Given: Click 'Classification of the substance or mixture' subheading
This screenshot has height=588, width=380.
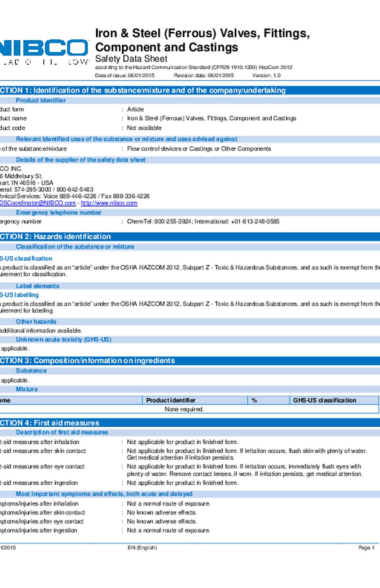Looking at the screenshot, I should [x=75, y=247].
